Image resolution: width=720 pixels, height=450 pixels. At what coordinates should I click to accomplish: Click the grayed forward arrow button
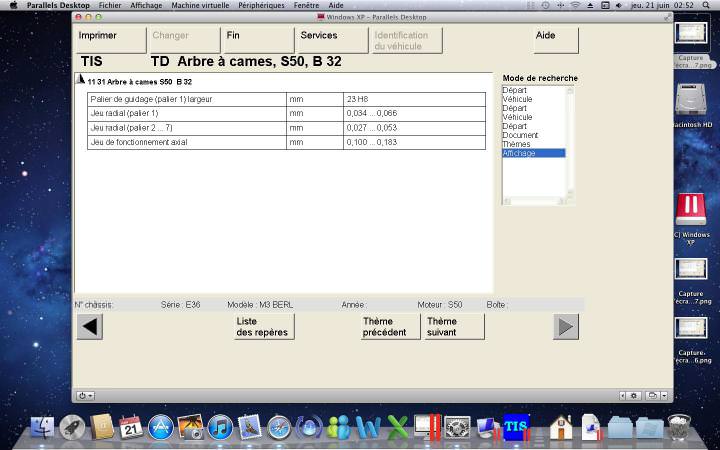point(566,326)
